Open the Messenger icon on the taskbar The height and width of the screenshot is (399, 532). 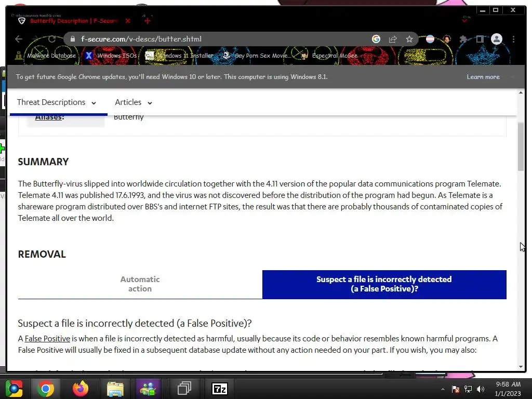148,389
